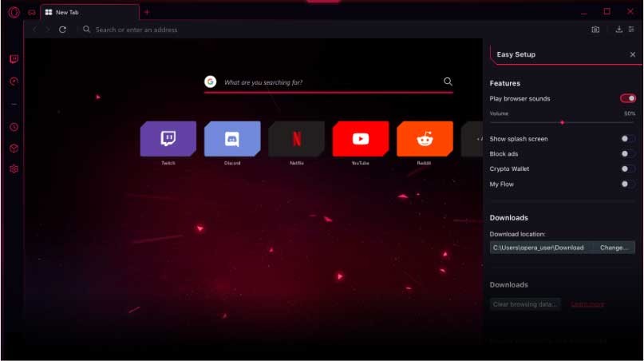Open Extensions cube icon in sidebar
Image resolution: width=644 pixels, height=361 pixels.
click(14, 149)
